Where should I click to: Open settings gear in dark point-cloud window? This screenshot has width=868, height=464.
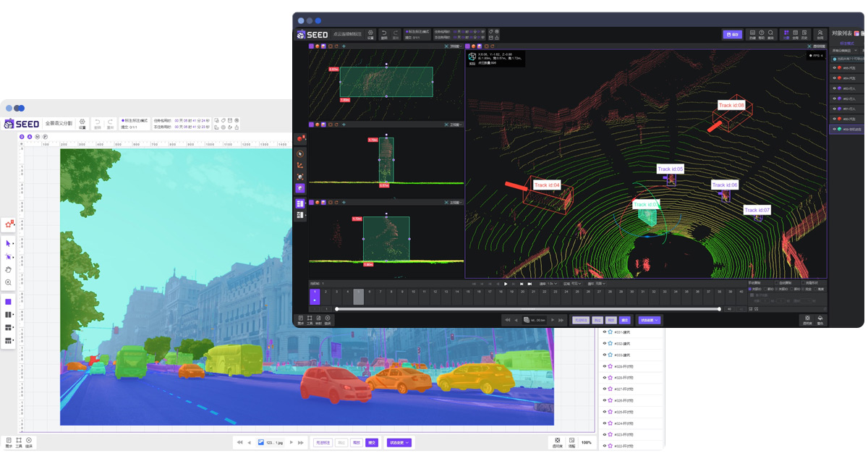coord(370,34)
